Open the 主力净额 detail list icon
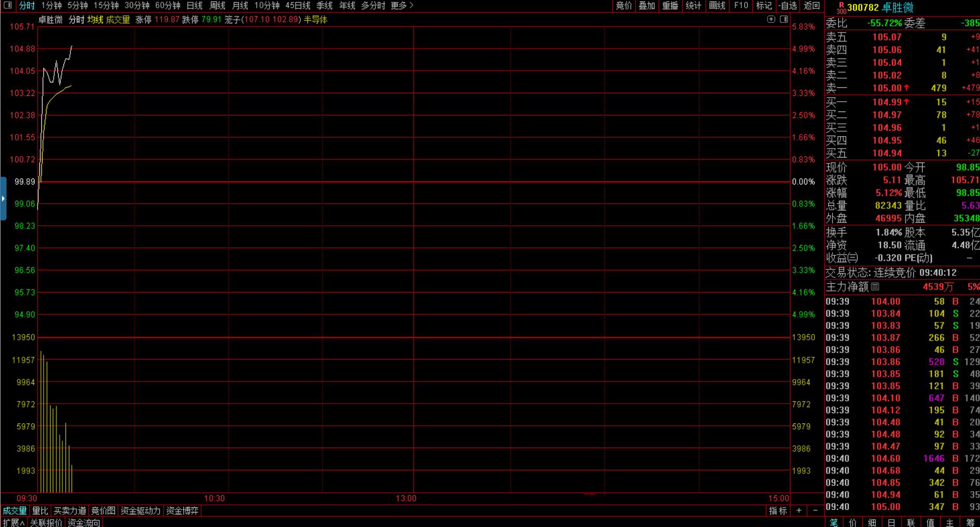Screen dimensions: 980x527 (875, 286)
